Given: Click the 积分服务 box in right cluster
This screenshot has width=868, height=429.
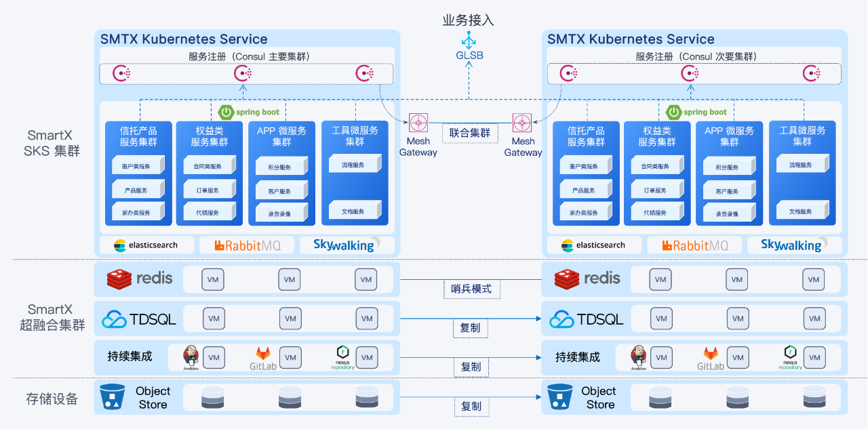Looking at the screenshot, I should coord(727,167).
